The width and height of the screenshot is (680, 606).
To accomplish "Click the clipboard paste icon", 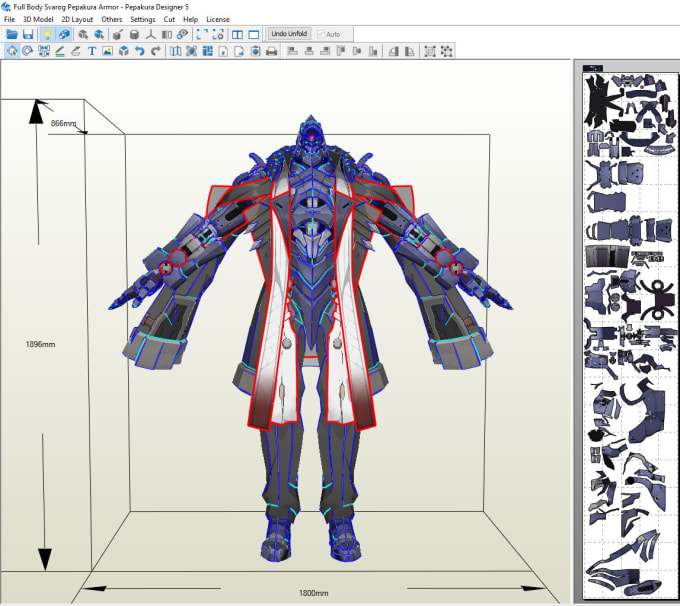I will click(255, 51).
